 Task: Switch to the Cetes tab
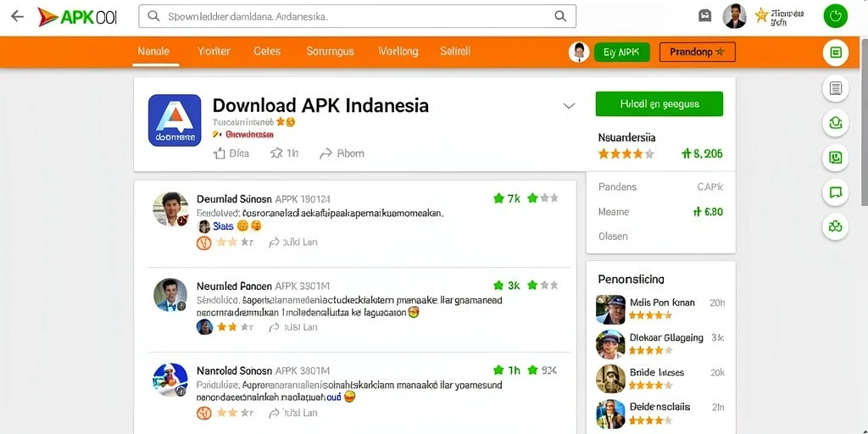[x=267, y=52]
